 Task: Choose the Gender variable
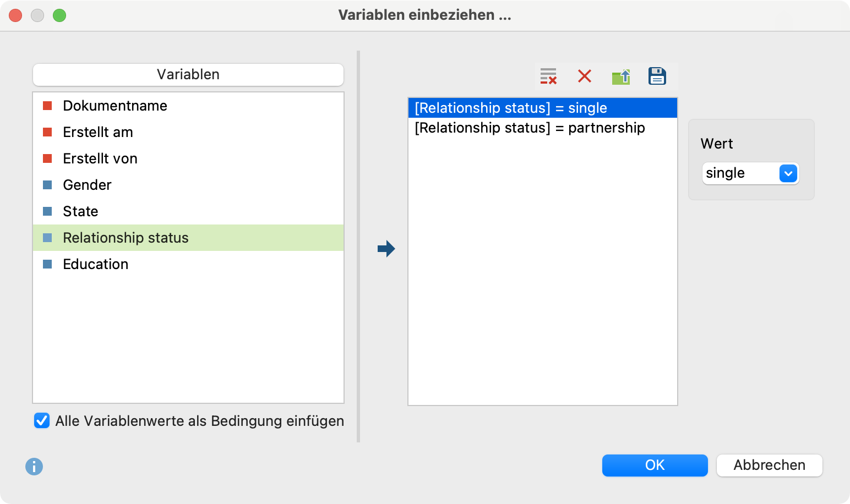coord(188,185)
